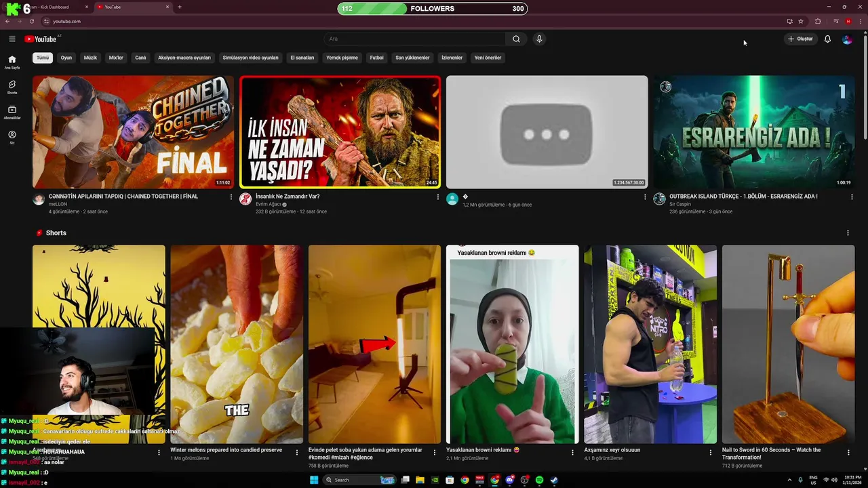Select the El sanatları chip
The width and height of the screenshot is (868, 488).
[302, 58]
